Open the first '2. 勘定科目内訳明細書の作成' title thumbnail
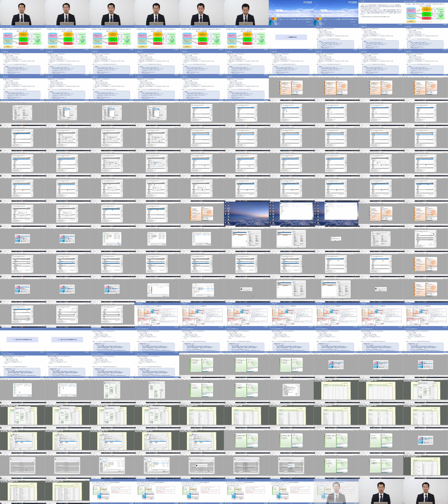Screen dimensions: 448x504 [22, 340]
